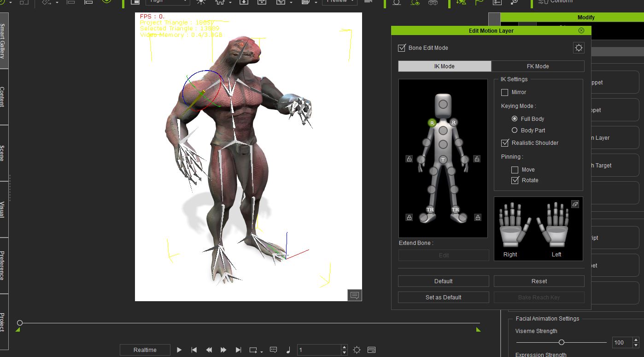Select Full Body keying mode

click(x=515, y=119)
